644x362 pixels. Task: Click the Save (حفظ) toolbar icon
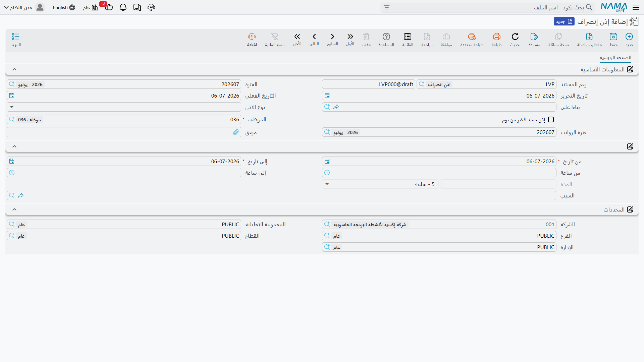point(613,37)
